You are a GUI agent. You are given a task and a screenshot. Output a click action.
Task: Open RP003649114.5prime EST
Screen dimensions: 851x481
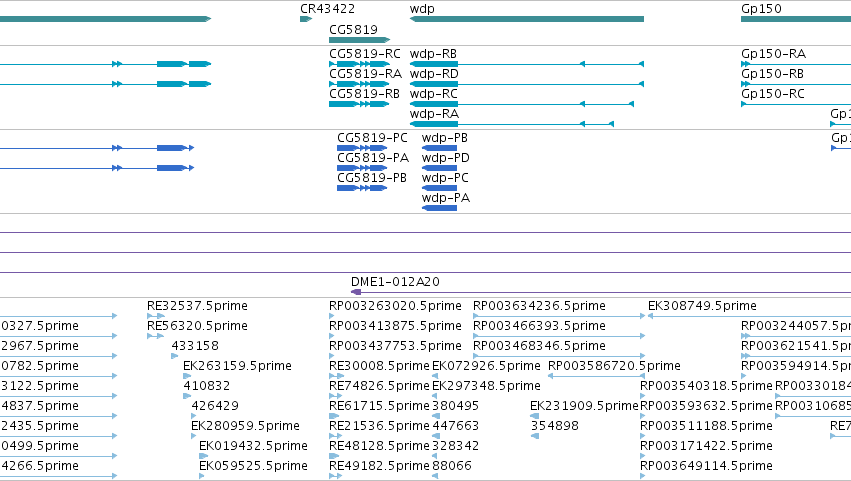pos(706,466)
